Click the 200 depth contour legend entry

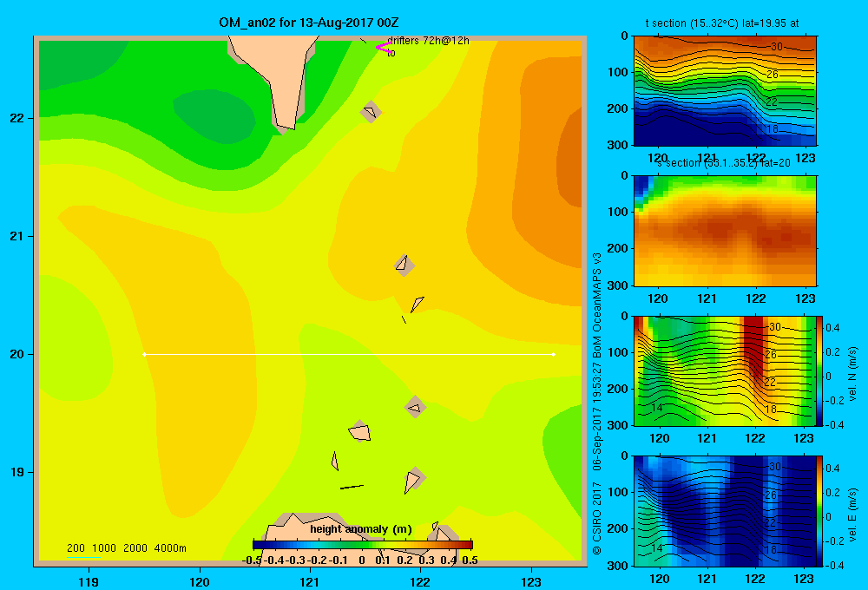[76, 548]
